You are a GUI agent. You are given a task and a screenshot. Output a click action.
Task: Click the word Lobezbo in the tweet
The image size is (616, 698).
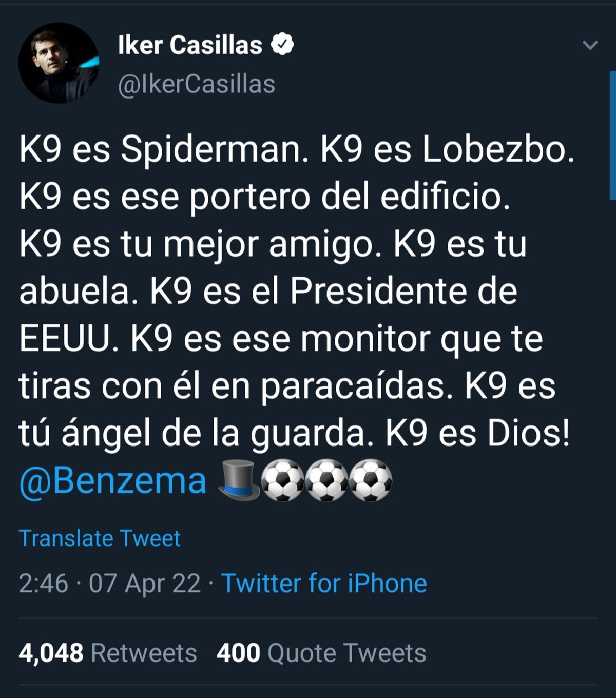[x=498, y=150]
